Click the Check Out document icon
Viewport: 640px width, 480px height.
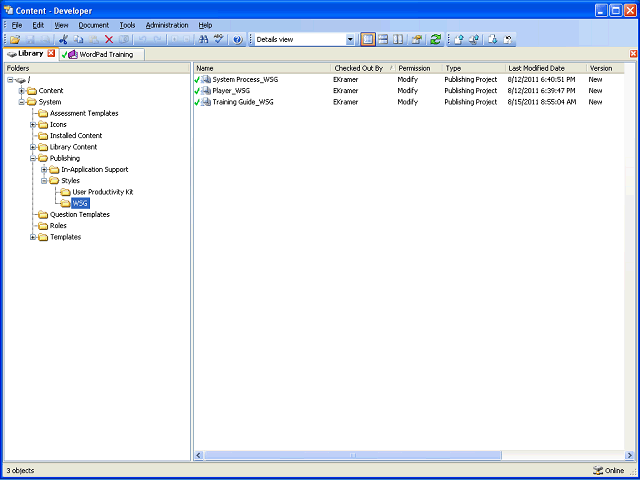pos(493,40)
